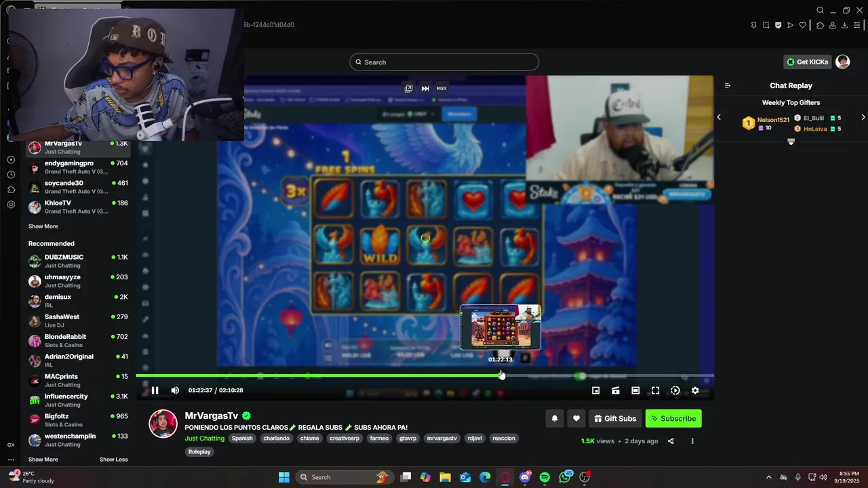Viewport: 868px width, 488px height.
Task: Open the three-dot more options menu
Action: tap(692, 441)
